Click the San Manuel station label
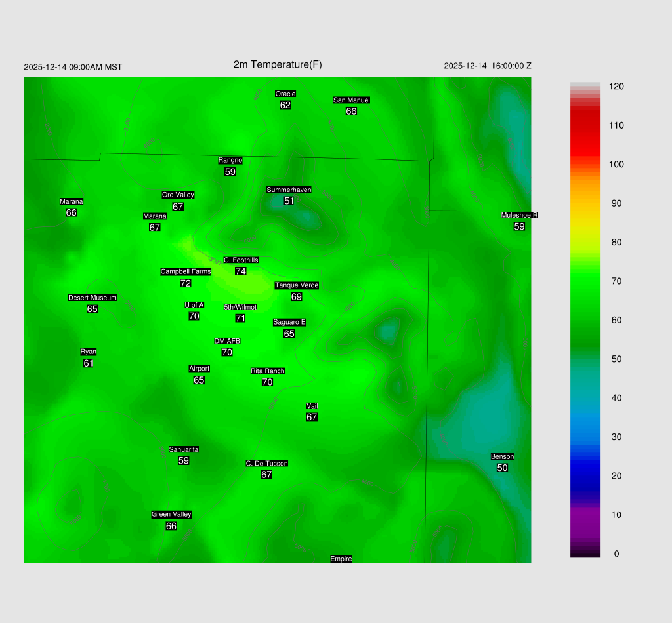This screenshot has height=623, width=672. click(351, 100)
